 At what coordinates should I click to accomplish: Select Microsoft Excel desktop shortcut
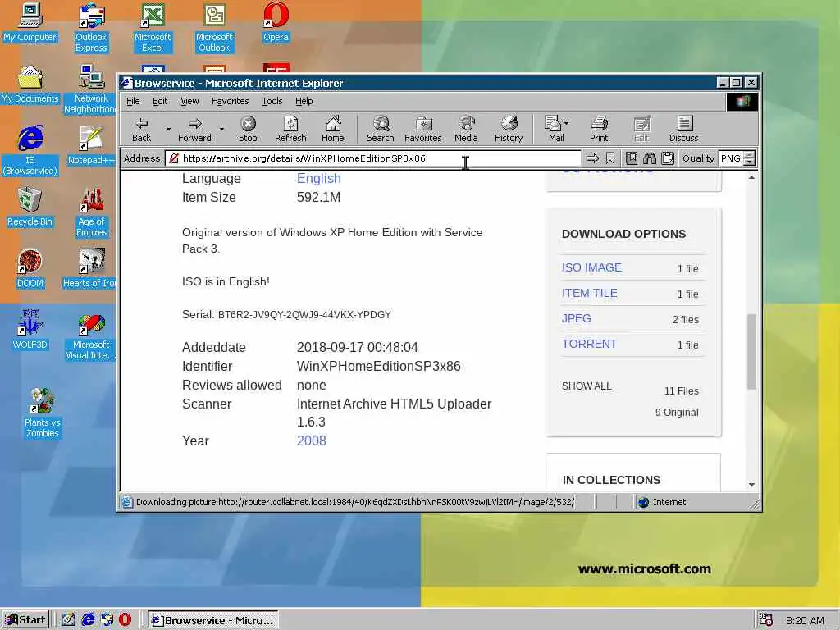[153, 28]
